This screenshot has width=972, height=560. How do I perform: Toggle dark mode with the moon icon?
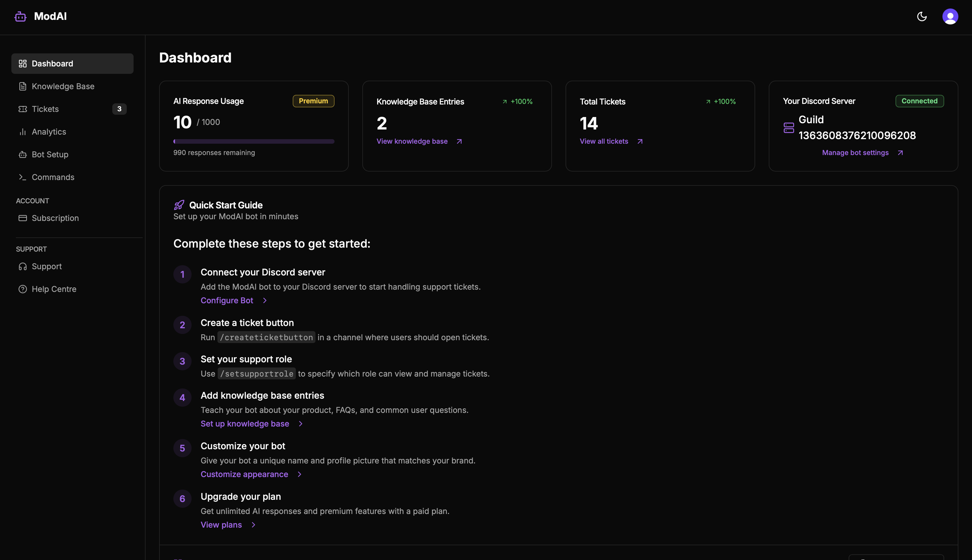pos(922,16)
